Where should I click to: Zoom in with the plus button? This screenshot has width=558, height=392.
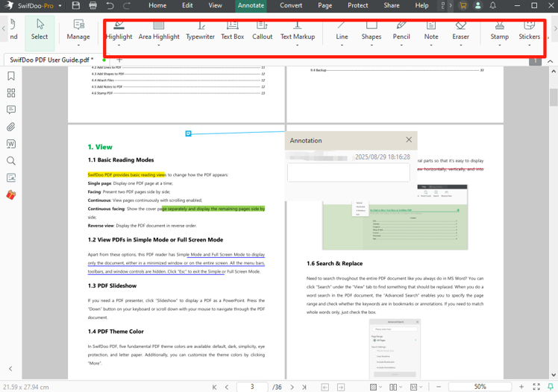pyautogui.click(x=521, y=387)
